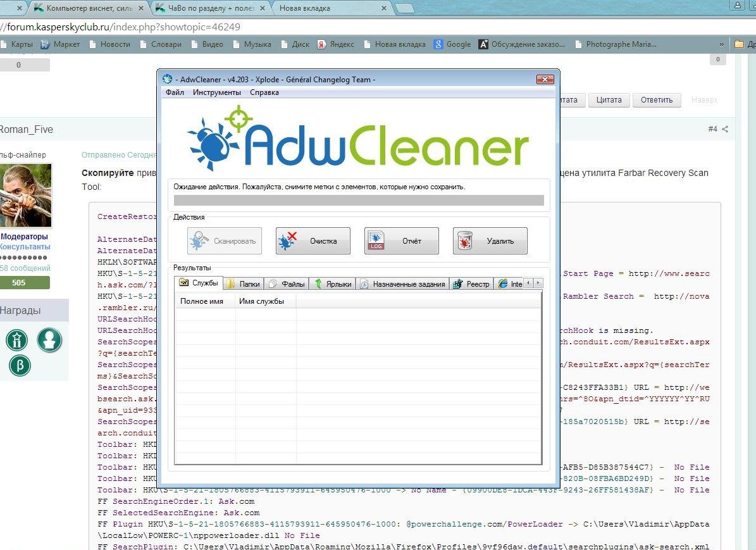Open the Видео bookmark
The height and width of the screenshot is (550, 756).
(x=208, y=44)
